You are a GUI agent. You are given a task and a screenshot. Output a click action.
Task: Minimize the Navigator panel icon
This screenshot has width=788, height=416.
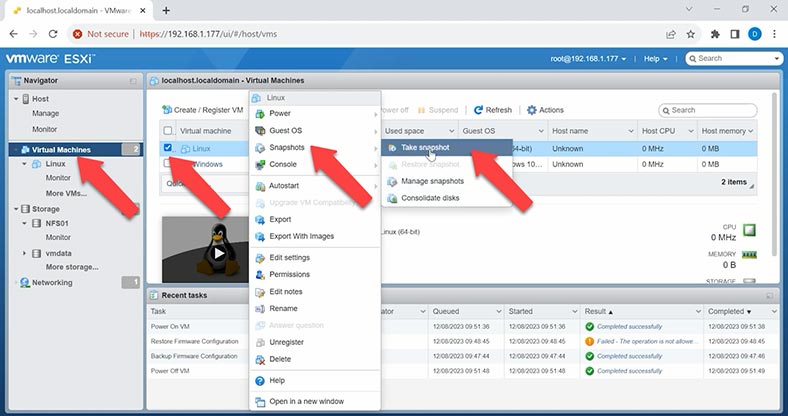pos(133,81)
